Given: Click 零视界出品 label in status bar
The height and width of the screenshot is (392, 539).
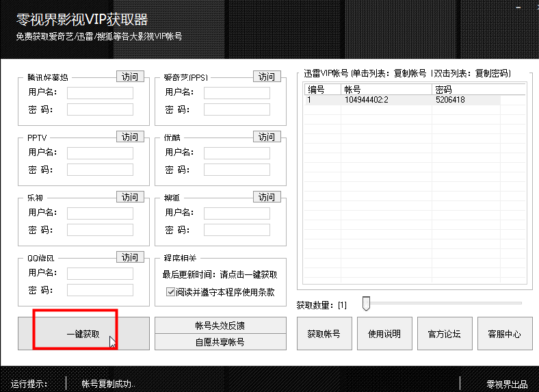Looking at the screenshot, I should (507, 384).
